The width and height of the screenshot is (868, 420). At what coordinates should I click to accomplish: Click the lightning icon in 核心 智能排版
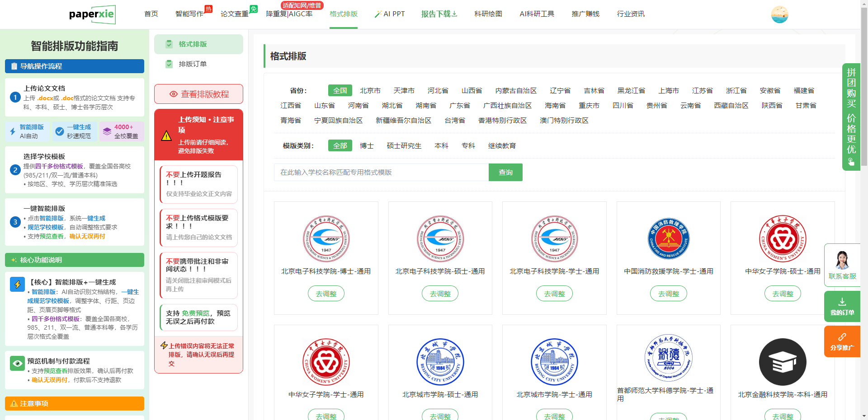click(17, 285)
